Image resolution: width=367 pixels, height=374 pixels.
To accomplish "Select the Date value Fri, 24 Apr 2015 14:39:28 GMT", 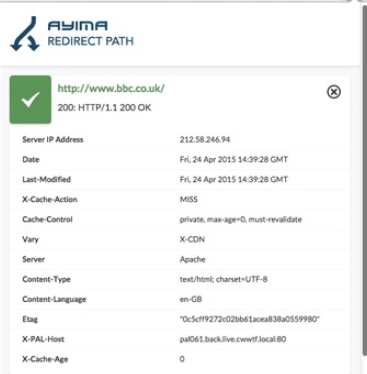I will point(234,159).
